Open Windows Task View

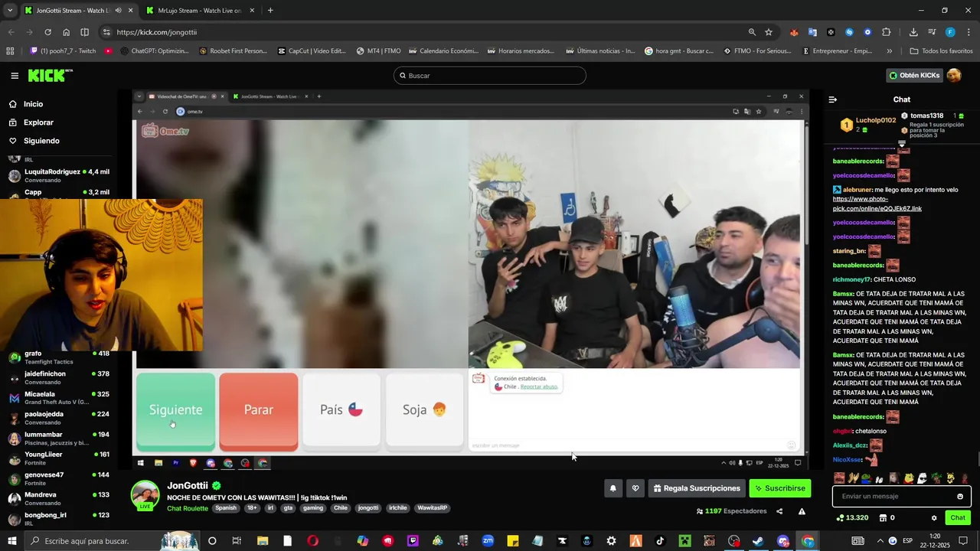tap(237, 541)
